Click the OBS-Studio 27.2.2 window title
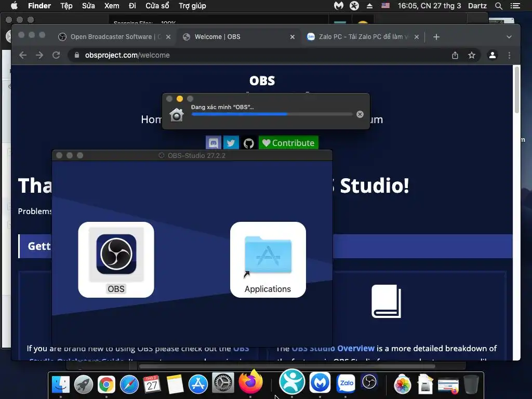 (196, 155)
